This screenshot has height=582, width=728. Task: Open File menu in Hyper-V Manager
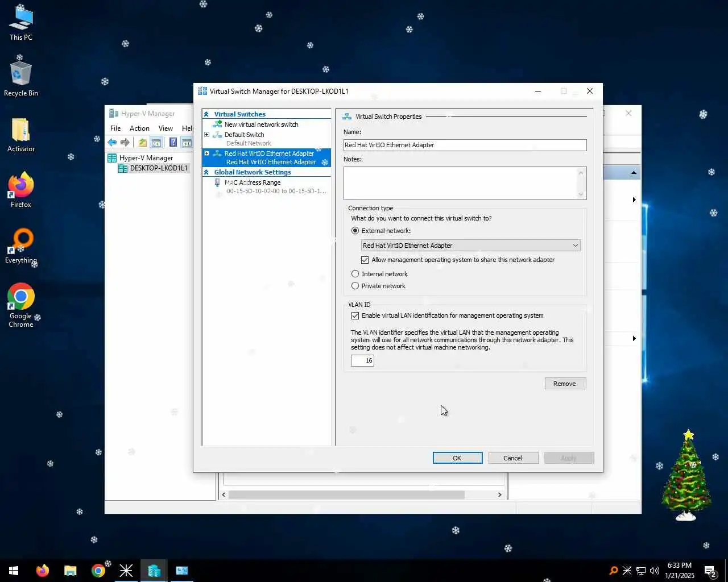click(115, 128)
